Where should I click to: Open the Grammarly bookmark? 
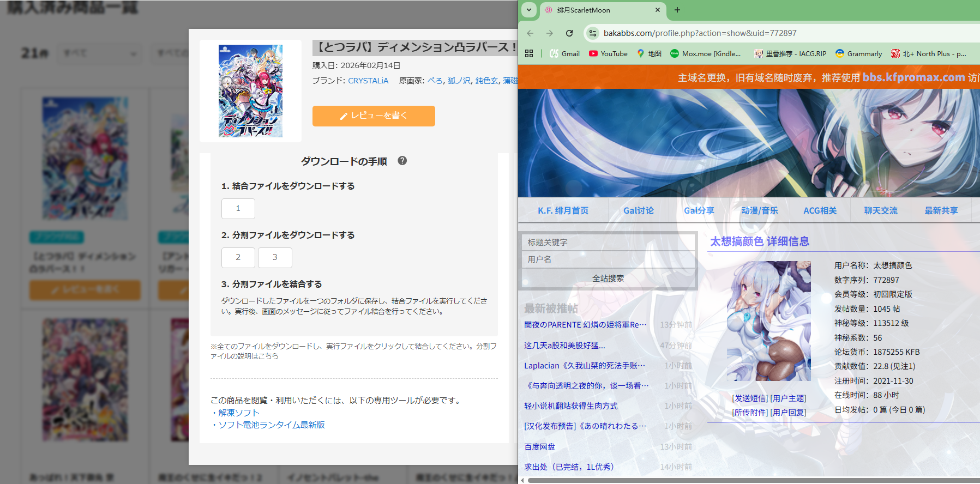858,53
